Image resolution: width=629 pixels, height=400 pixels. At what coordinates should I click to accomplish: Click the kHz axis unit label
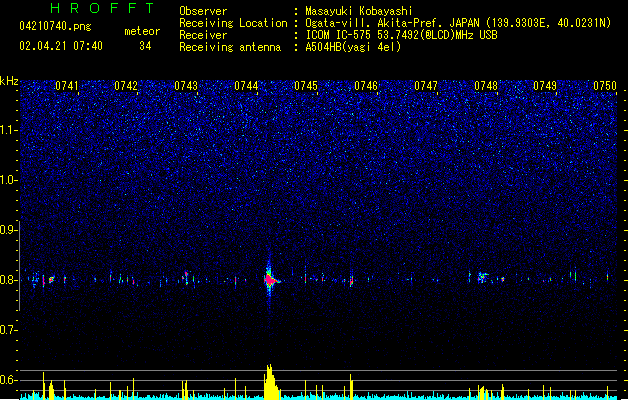[9, 81]
